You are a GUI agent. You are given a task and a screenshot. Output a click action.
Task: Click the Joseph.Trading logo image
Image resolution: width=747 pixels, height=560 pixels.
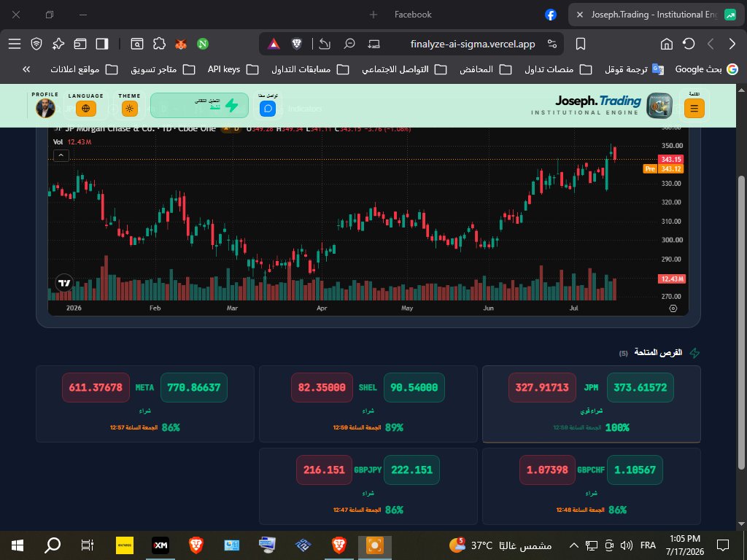coord(659,106)
